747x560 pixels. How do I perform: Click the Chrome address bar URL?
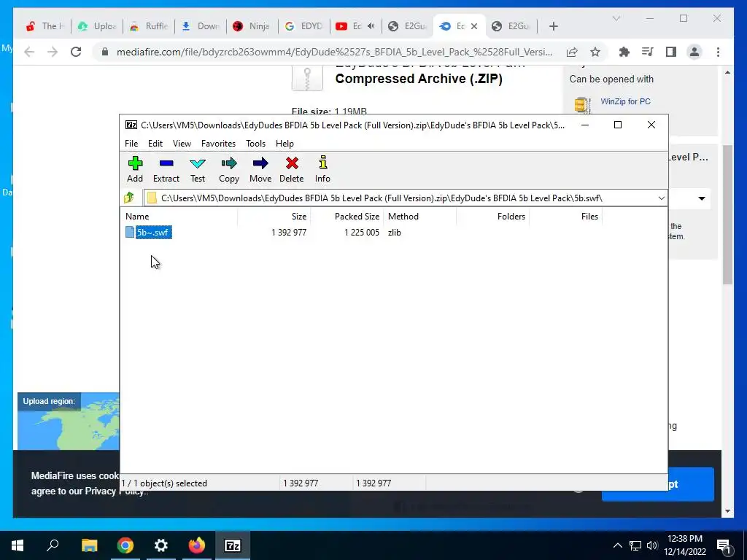pyautogui.click(x=334, y=52)
